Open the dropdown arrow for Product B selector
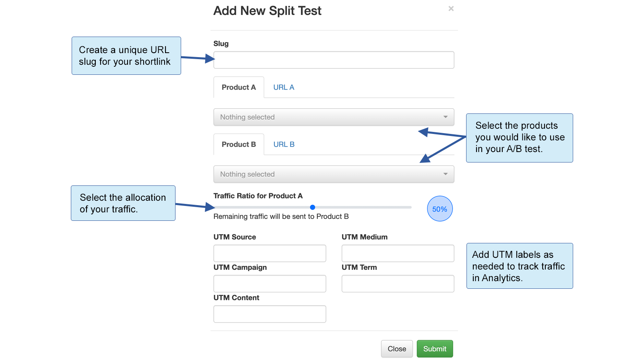 pyautogui.click(x=445, y=174)
